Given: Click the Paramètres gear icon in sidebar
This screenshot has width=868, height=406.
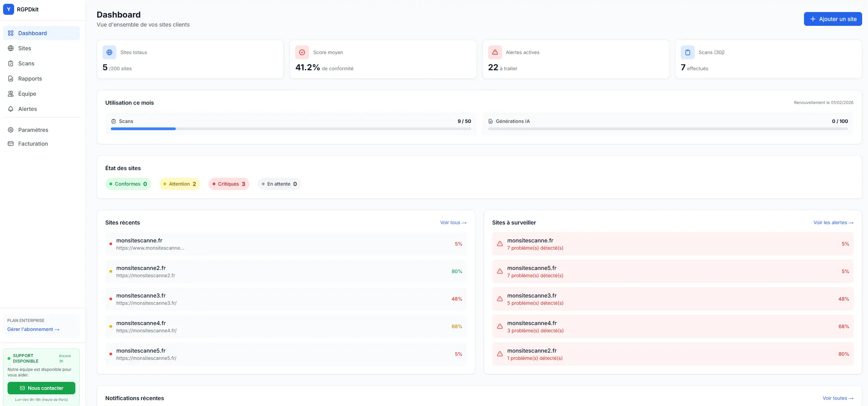Looking at the screenshot, I should click(11, 130).
